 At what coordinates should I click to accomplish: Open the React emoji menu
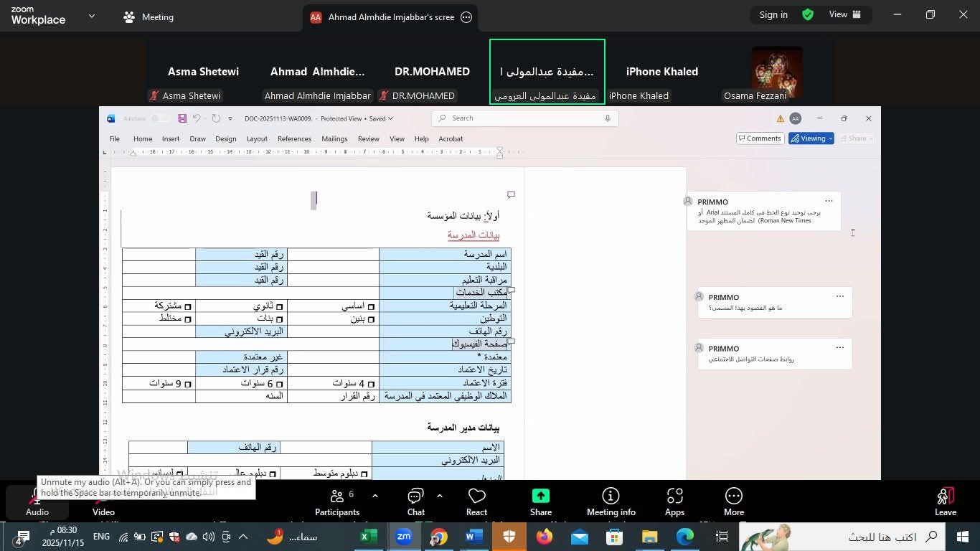coord(476,501)
